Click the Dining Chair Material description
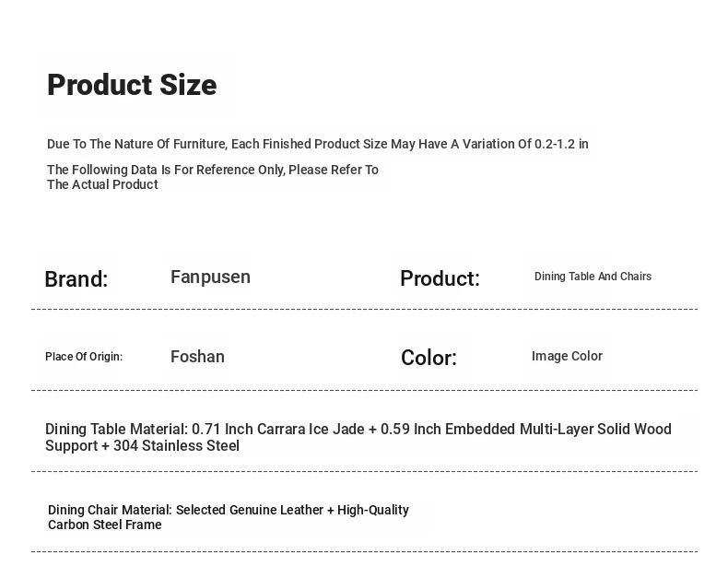 (229, 517)
